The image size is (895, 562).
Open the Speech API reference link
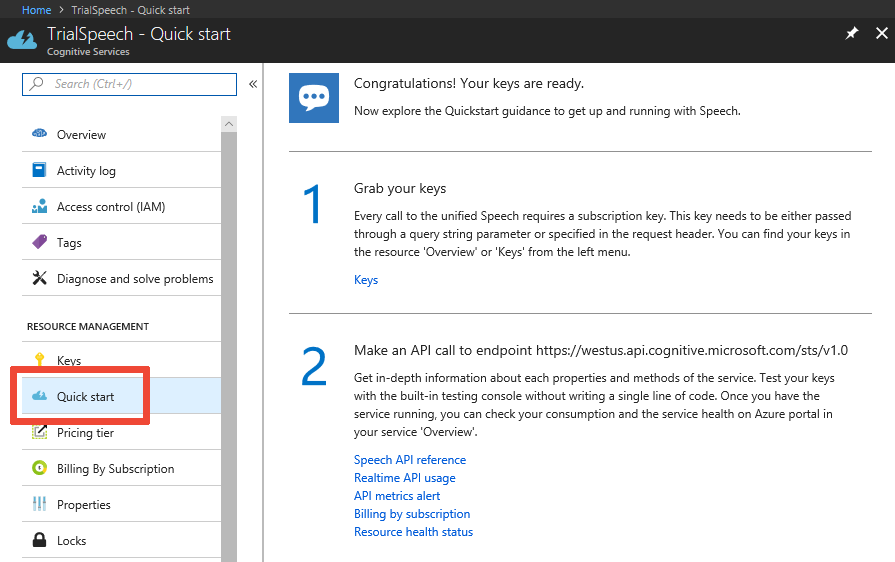click(410, 460)
